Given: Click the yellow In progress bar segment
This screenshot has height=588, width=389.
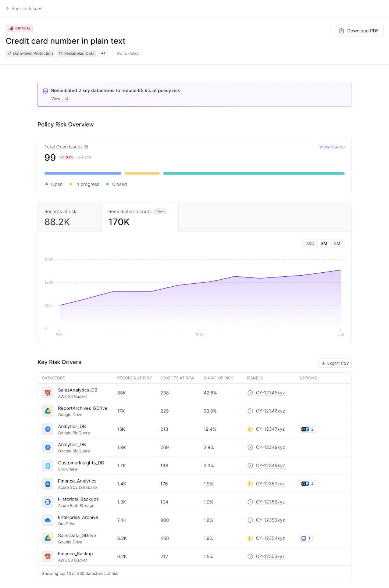Looking at the screenshot, I should point(142,173).
